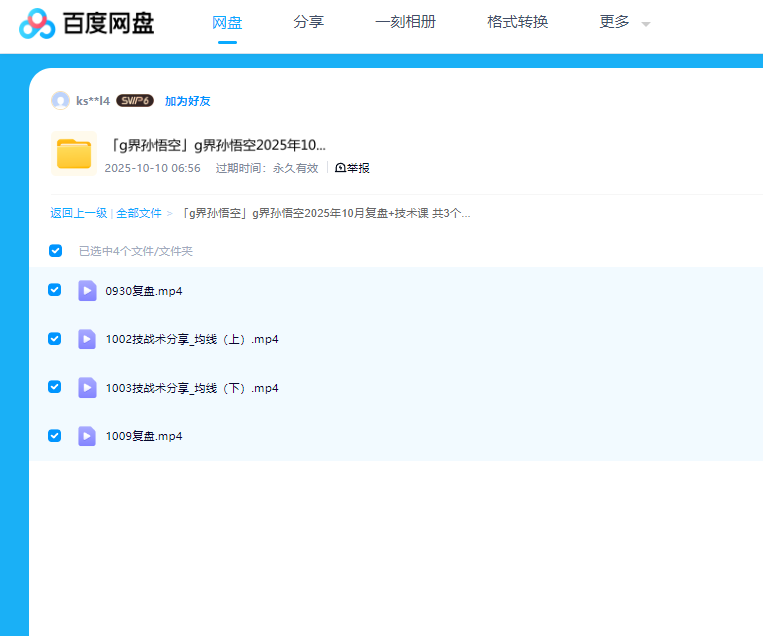Go to the 格式转换 tab
This screenshot has width=763, height=636.
(x=517, y=22)
